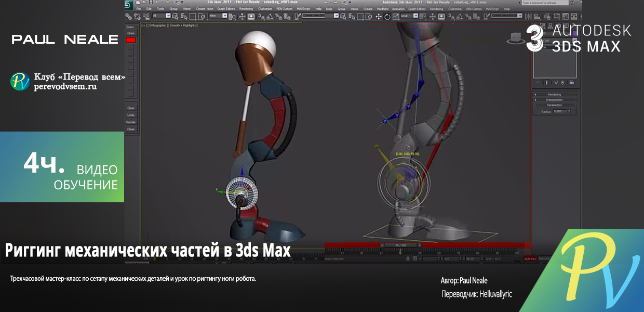
Task: Open Local reference coordinate dropdown, right window
Action: tap(409, 16)
